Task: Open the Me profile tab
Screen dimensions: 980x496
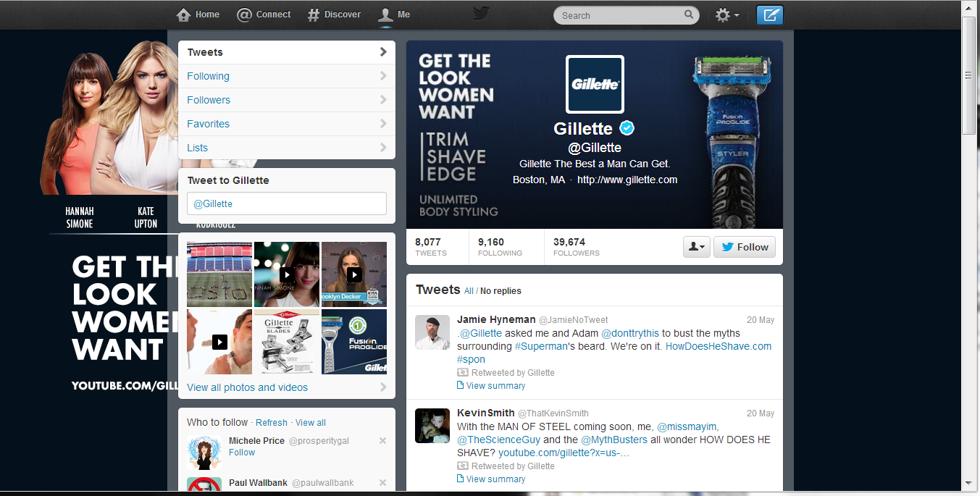Action: 395,14
